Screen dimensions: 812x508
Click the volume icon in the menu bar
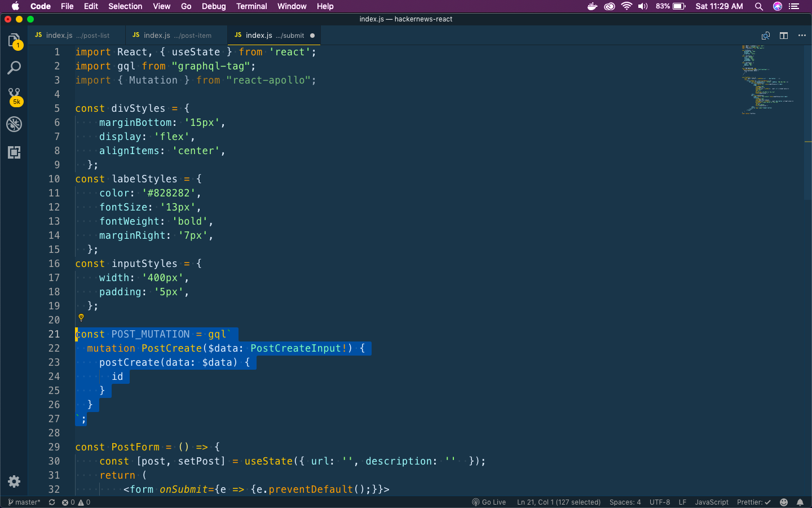coord(643,6)
